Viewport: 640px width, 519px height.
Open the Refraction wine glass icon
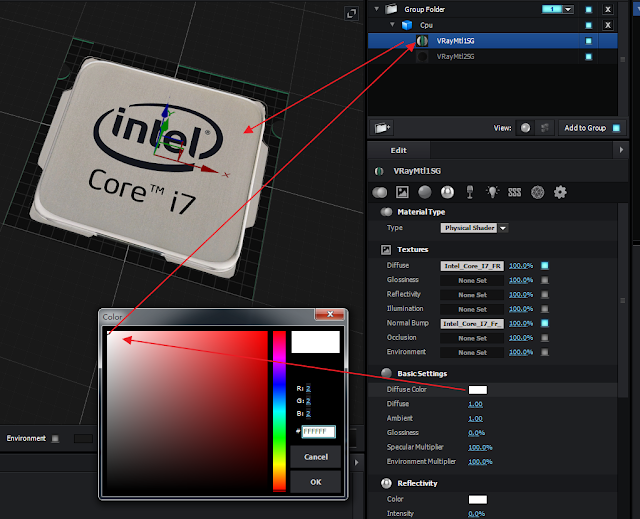(x=470, y=192)
